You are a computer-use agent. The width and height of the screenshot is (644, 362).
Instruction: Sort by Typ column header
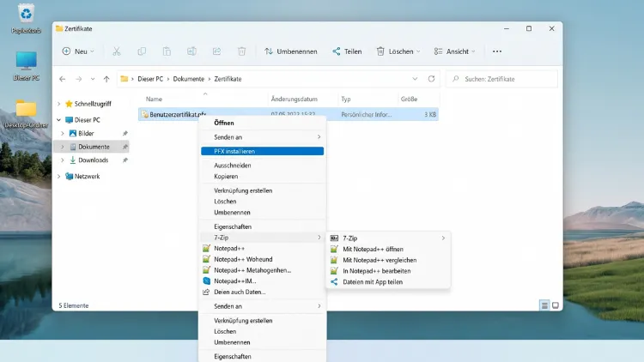click(x=346, y=99)
